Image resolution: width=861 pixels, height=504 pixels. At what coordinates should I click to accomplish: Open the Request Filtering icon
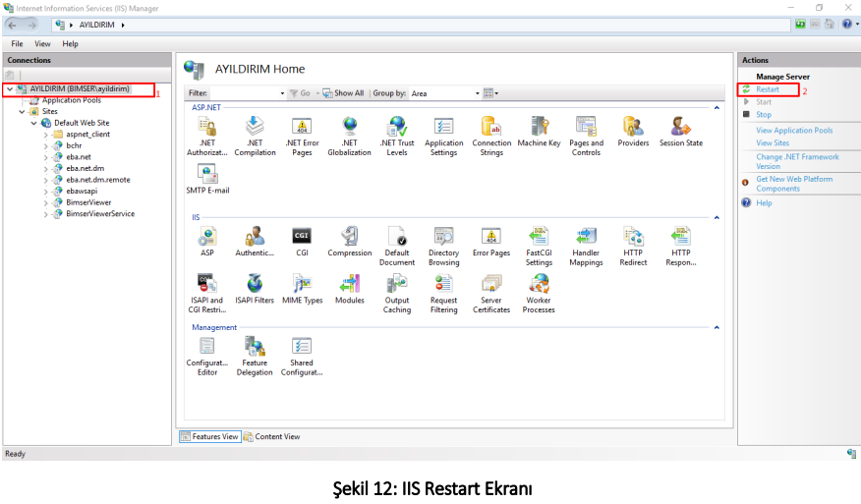[443, 285]
